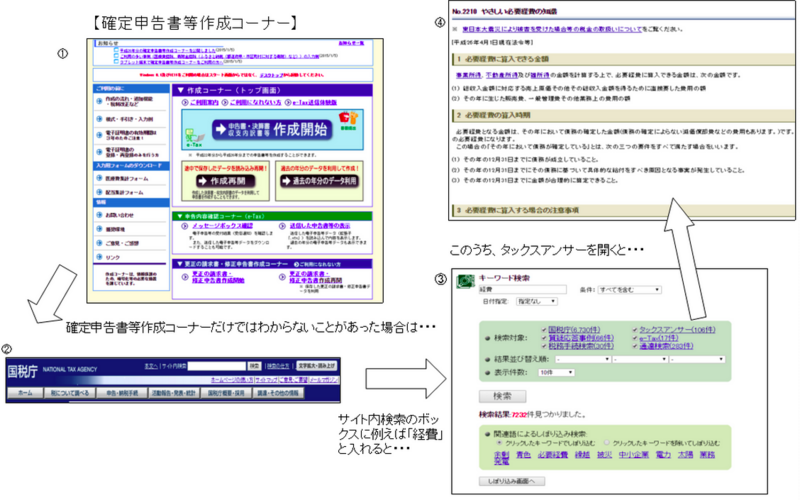The image size is (800, 500).
Task: Click the 文字拡大・読み上げ button
Action: coord(317,366)
